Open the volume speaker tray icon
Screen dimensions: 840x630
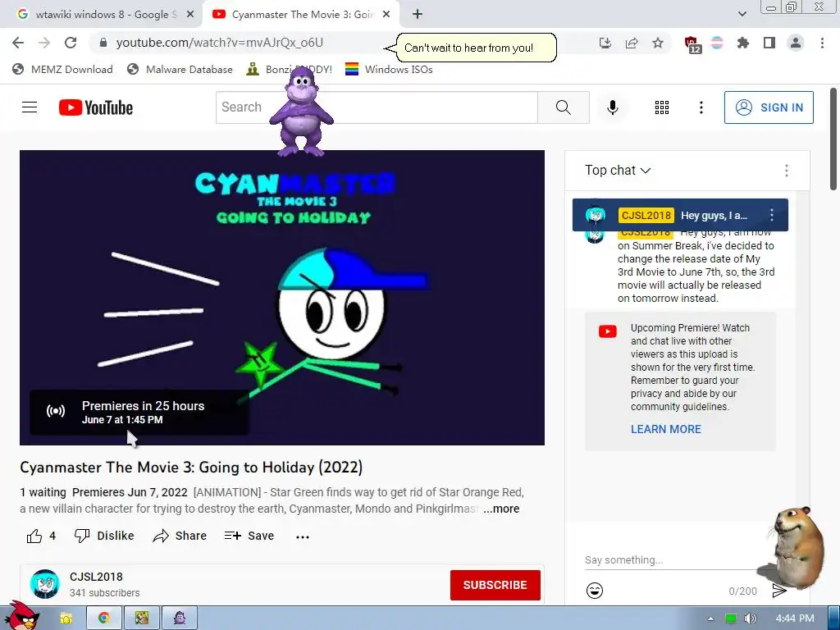(x=750, y=619)
